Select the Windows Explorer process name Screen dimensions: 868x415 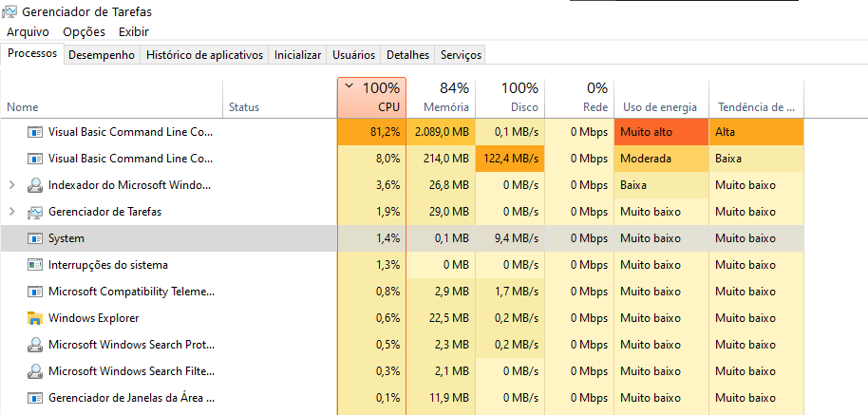click(94, 318)
